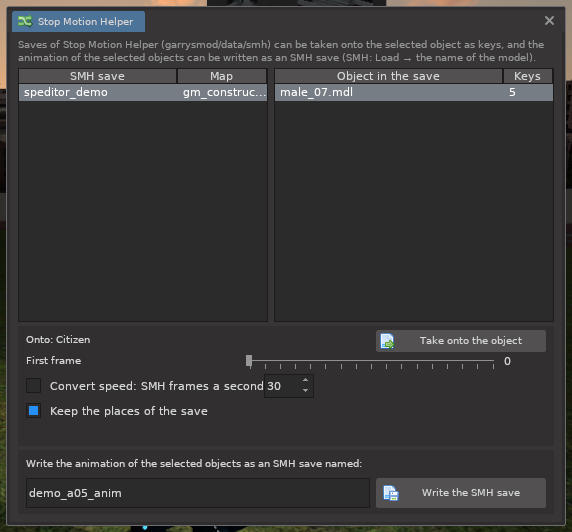The width and height of the screenshot is (572, 532).
Task: Click the Write SMH save disk icon
Action: pos(391,493)
